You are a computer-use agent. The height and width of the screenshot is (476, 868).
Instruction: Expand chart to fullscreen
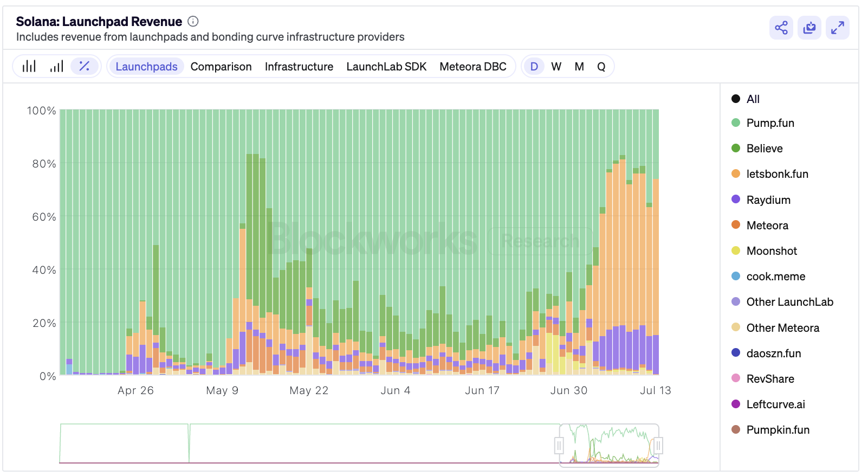pyautogui.click(x=837, y=28)
